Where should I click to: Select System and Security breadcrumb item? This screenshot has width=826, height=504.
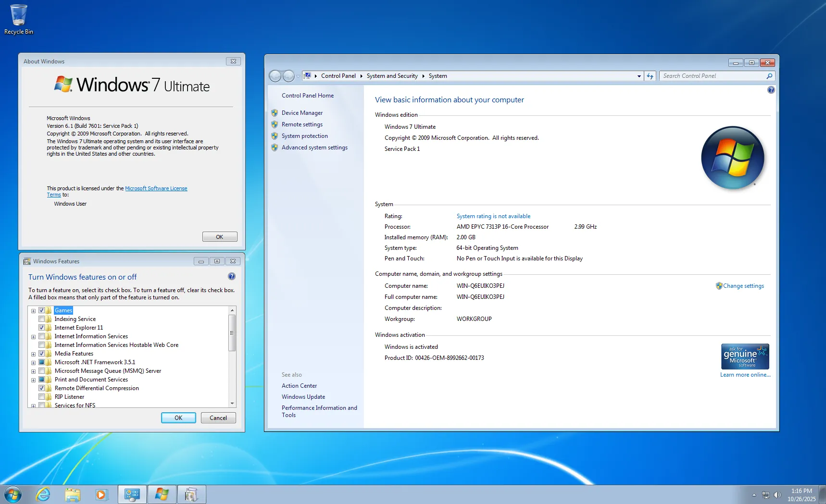[x=392, y=76]
